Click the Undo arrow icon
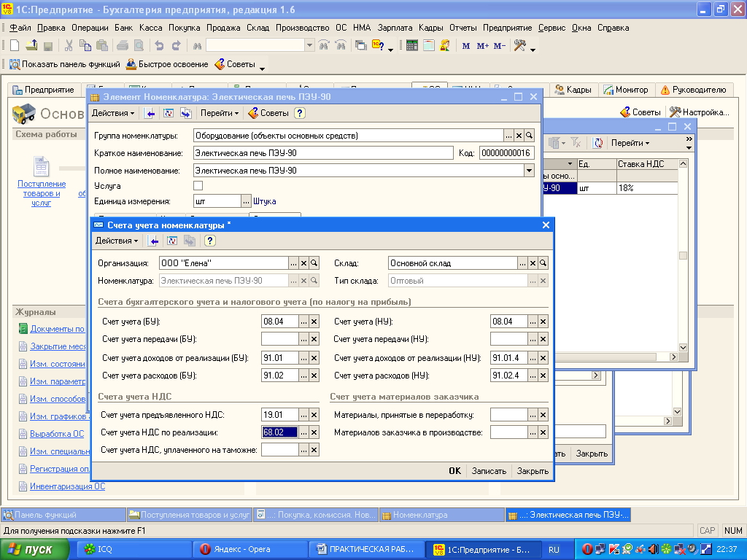 click(159, 46)
